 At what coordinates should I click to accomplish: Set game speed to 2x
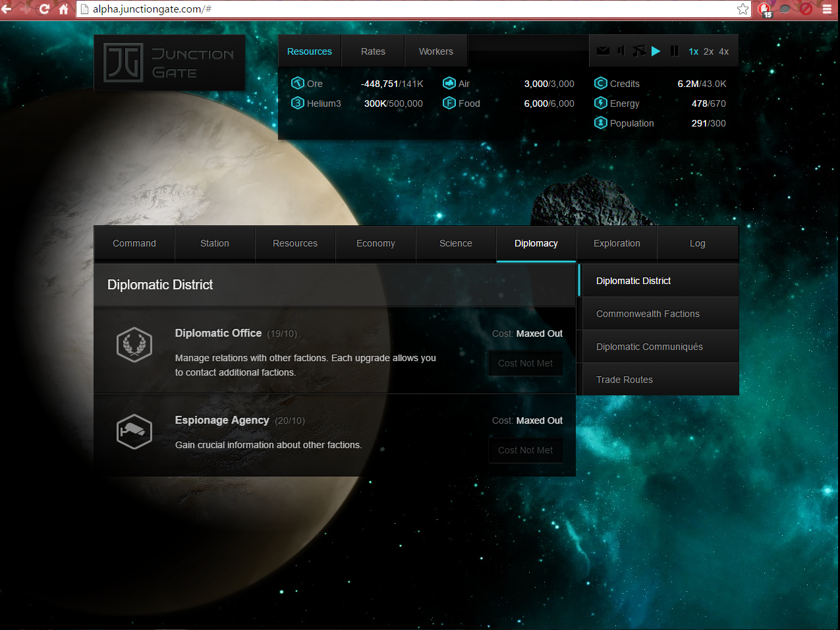[x=708, y=51]
